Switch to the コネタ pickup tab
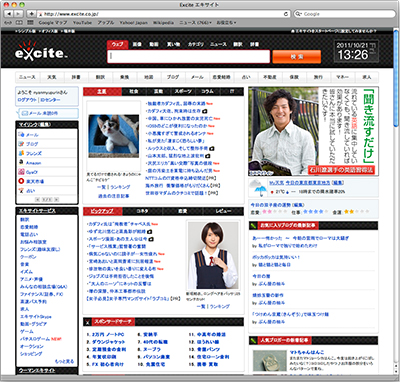This screenshot has width=400, height=382. (143, 211)
